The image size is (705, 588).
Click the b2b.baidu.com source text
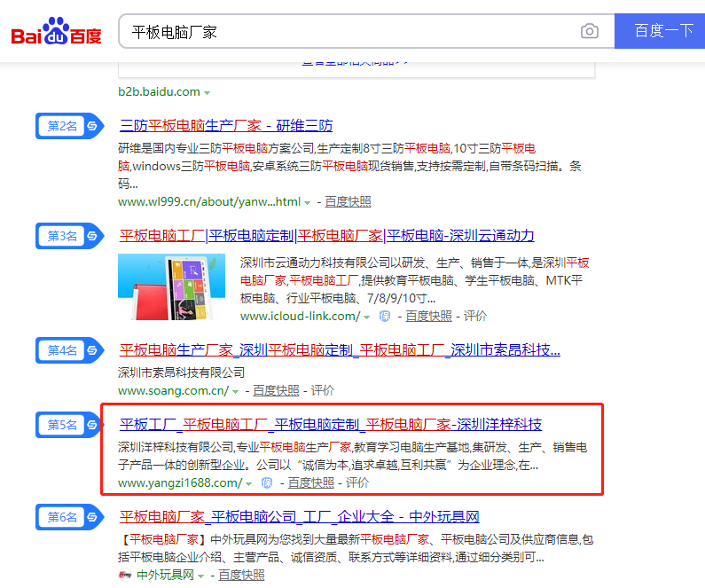point(159,91)
